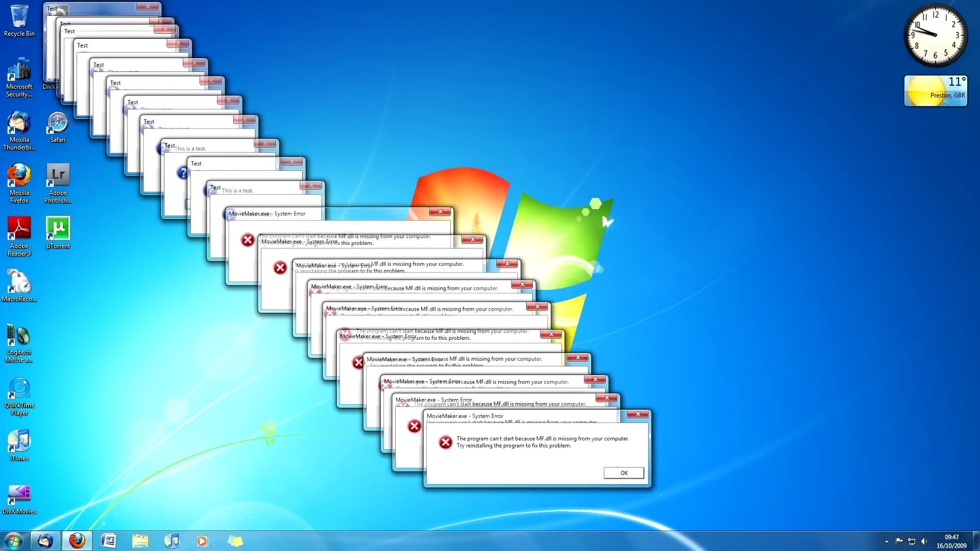The height and width of the screenshot is (551, 980).
Task: Launch Safari from the desktop
Action: click(58, 128)
